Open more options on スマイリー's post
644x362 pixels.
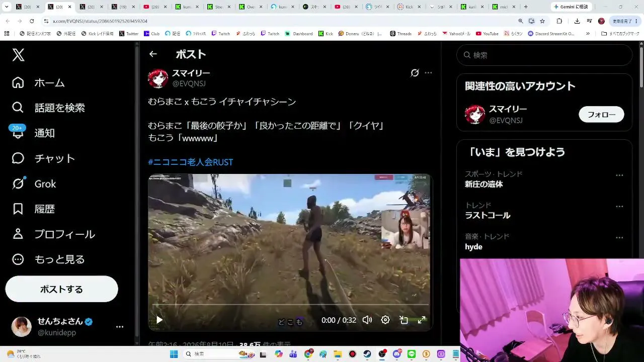coord(428,73)
